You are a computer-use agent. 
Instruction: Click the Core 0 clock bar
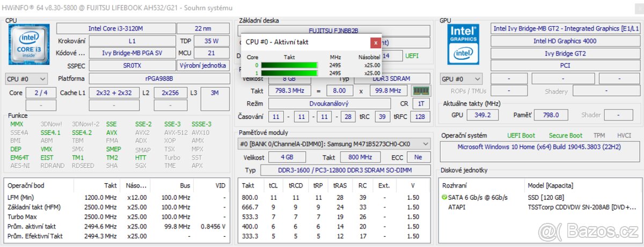(x=289, y=65)
